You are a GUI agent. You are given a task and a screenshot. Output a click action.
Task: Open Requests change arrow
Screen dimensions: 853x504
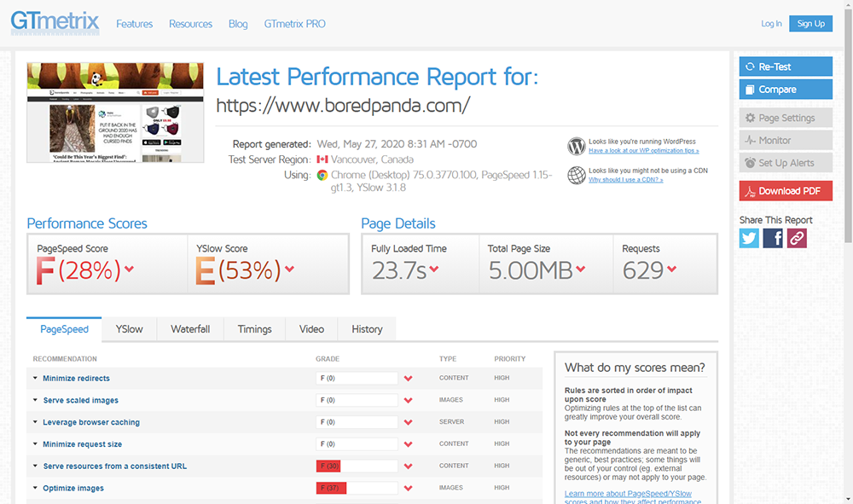click(x=672, y=269)
